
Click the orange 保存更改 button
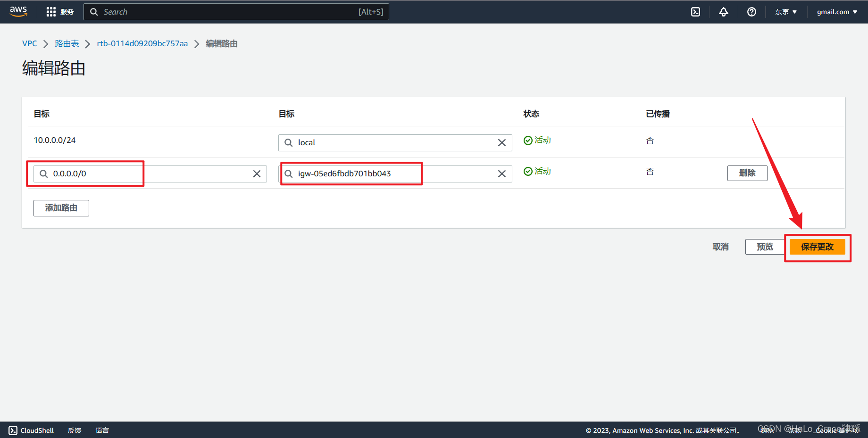point(817,247)
